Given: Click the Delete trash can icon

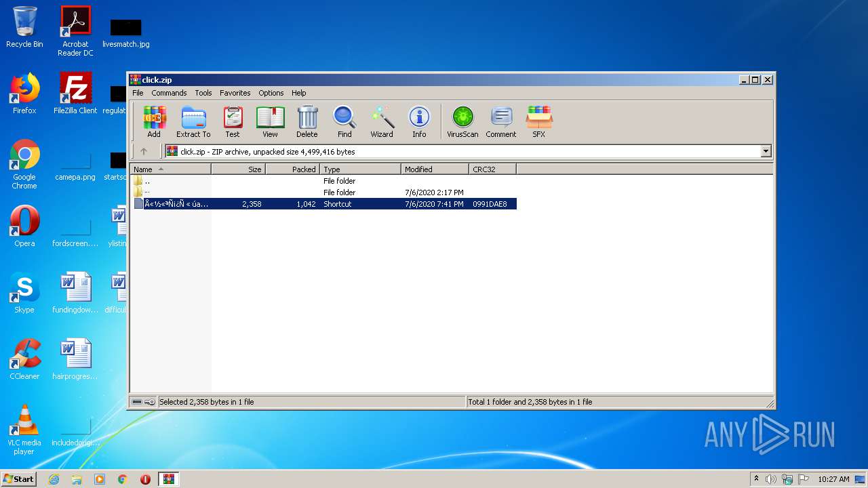Looking at the screenshot, I should pyautogui.click(x=307, y=122).
